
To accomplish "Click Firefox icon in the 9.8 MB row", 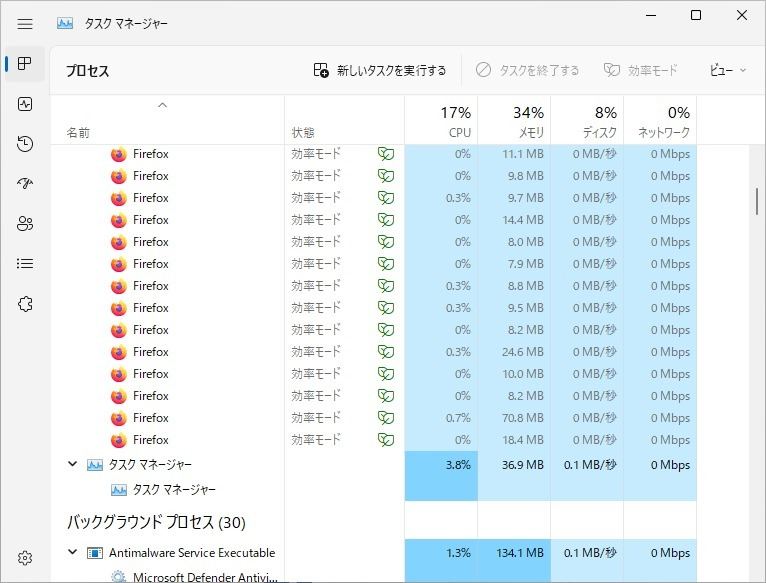I will click(x=119, y=176).
